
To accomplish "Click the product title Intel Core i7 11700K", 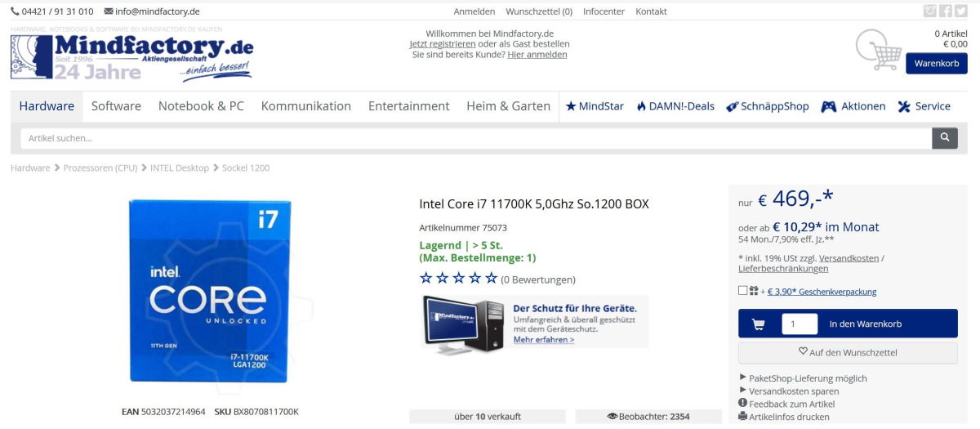I will (x=534, y=204).
